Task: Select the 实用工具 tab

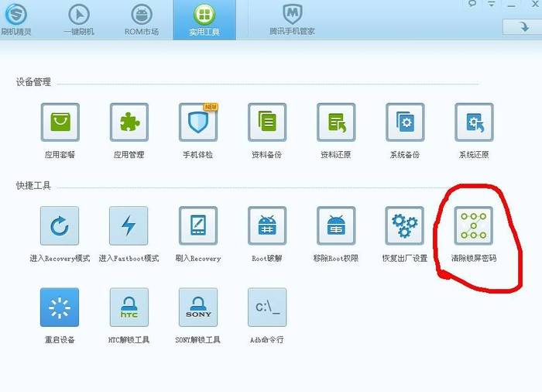Action: coord(204,19)
